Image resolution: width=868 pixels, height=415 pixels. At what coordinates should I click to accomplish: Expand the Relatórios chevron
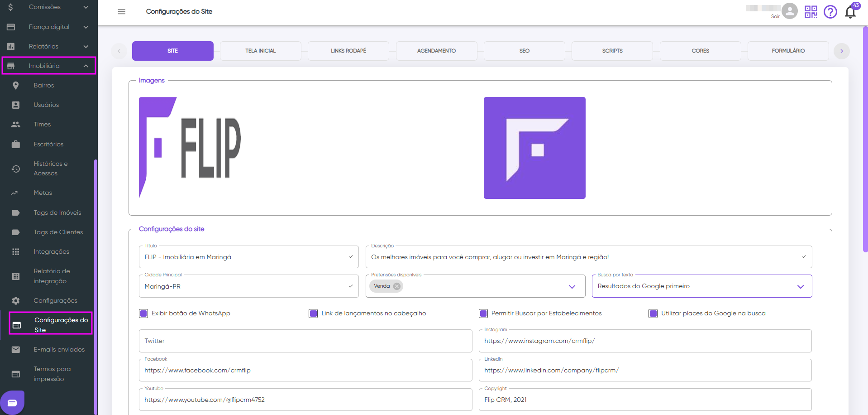click(x=86, y=46)
